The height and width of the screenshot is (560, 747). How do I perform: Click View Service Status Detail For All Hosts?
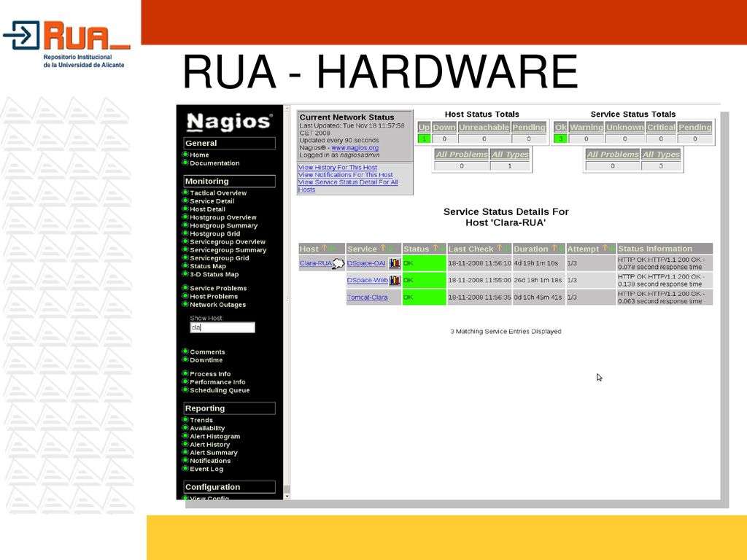pos(348,186)
